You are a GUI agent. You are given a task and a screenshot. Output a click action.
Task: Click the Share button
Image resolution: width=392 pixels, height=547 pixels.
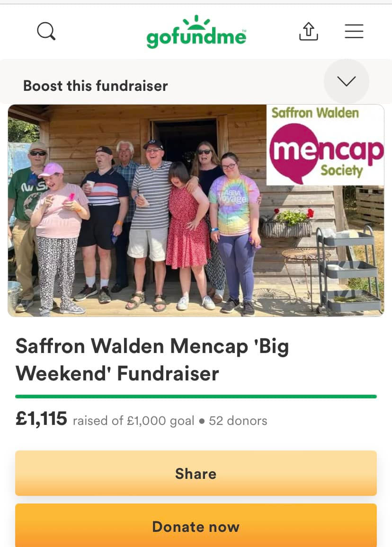[x=196, y=473]
